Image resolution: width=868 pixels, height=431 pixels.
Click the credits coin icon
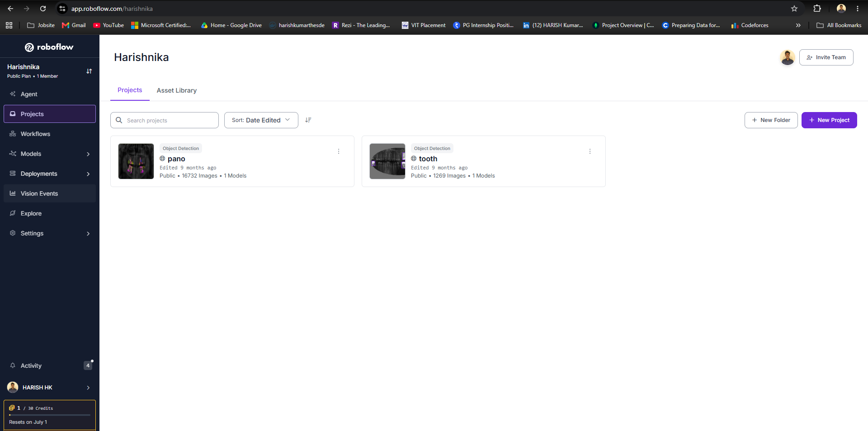(x=12, y=408)
